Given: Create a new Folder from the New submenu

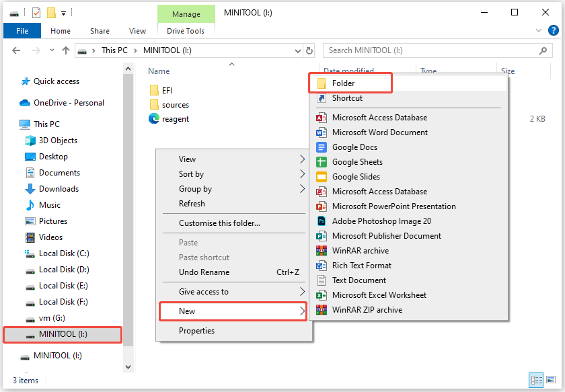Looking at the screenshot, I should pos(408,83).
